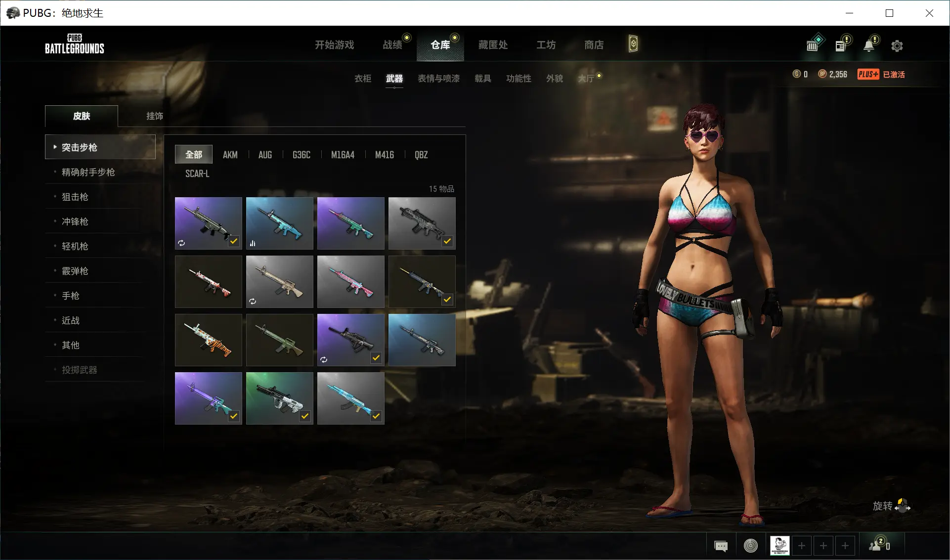
Task: Switch to the 商店 tab
Action: point(594,45)
